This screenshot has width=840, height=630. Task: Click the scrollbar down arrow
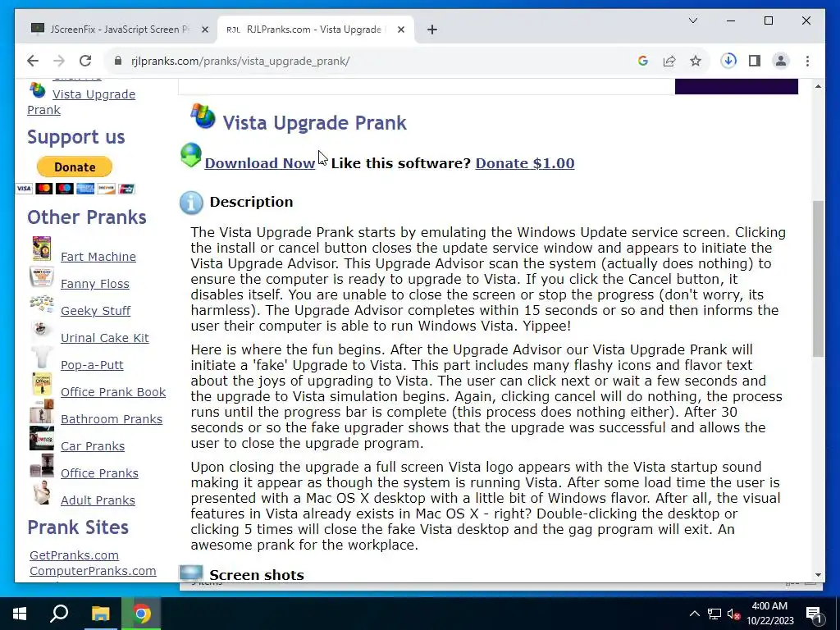click(818, 575)
